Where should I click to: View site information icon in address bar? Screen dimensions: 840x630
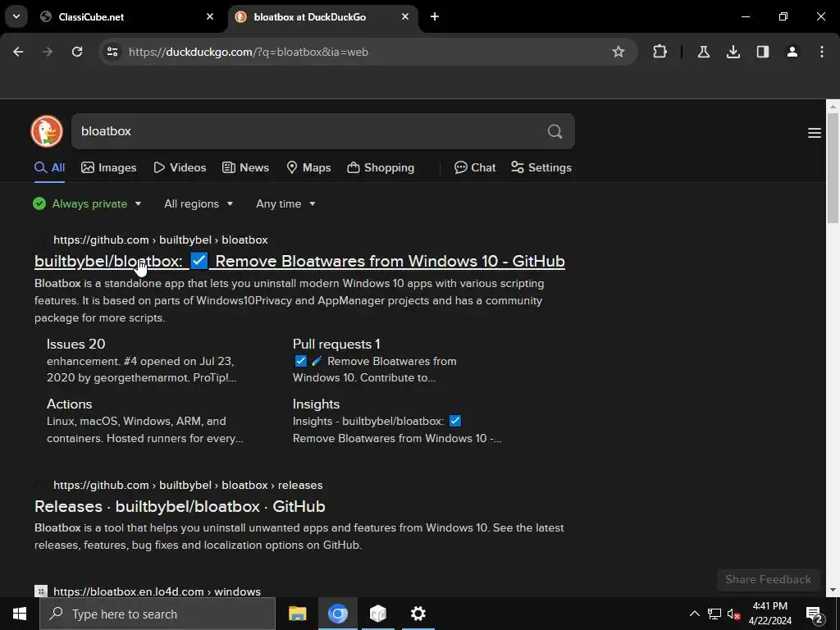[x=112, y=52]
